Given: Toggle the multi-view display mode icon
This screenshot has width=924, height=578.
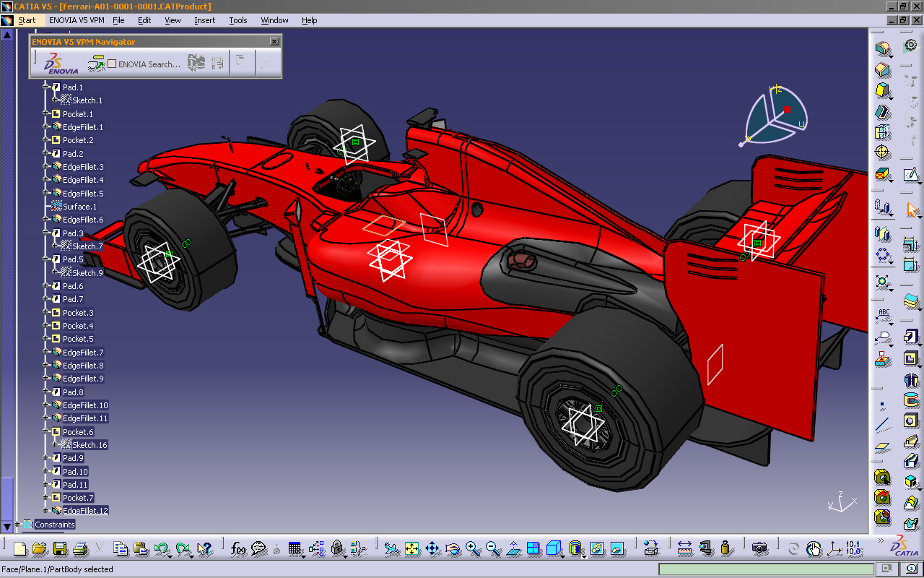Looking at the screenshot, I should point(534,548).
